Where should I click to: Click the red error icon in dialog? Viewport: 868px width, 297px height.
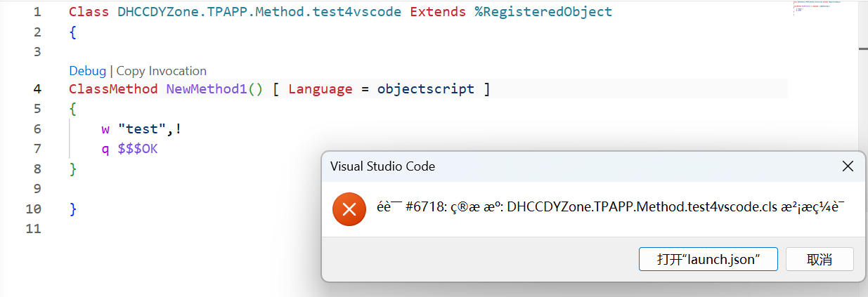(349, 207)
